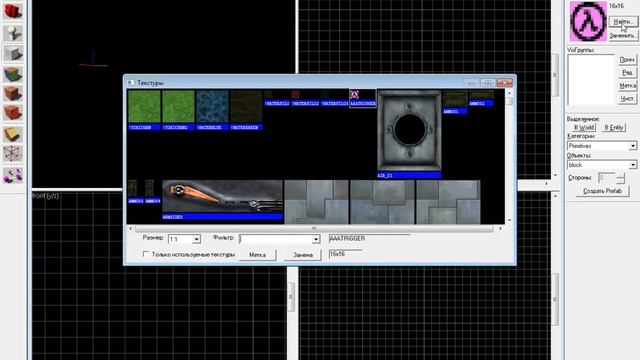Click Метка button beside the VisGroups list
This screenshot has height=360, width=640.
coord(627,86)
